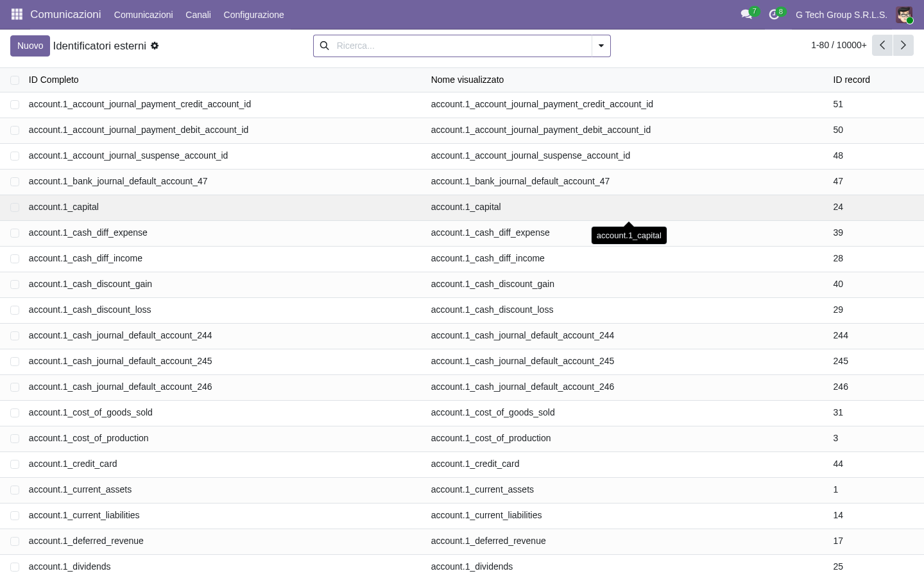Image resolution: width=924 pixels, height=578 pixels.
Task: Open the account.1_deferred_revenue record
Action: click(86, 541)
